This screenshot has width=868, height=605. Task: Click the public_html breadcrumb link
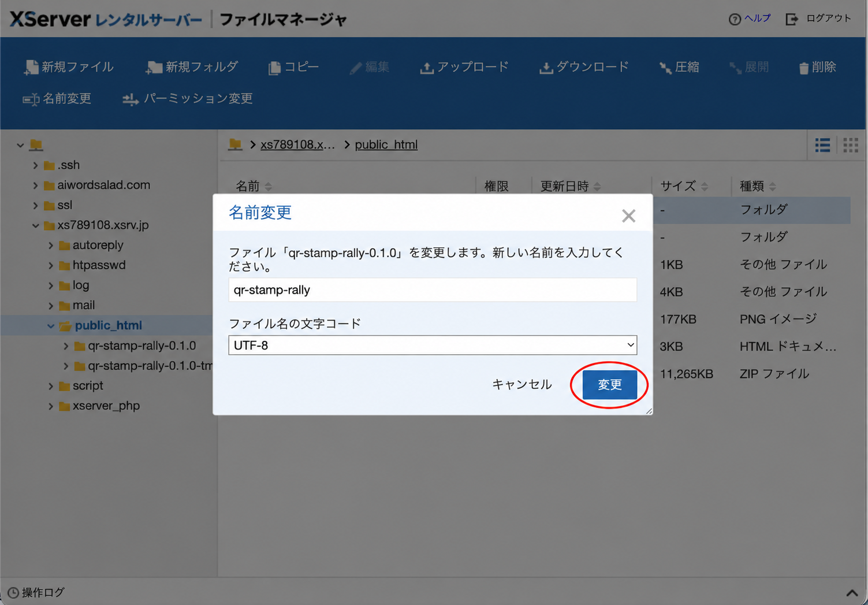click(x=386, y=144)
